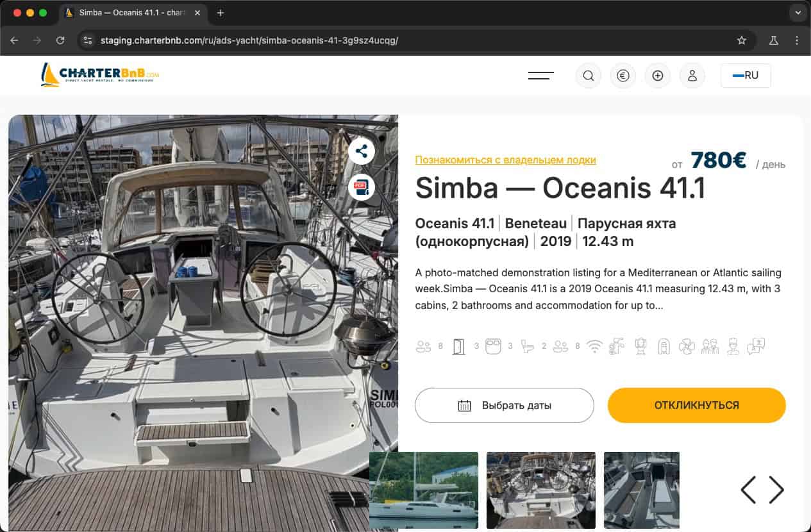Viewport: 811px width, 532px height.
Task: Open the cockpit twin-wheels thumbnail
Action: click(541, 490)
